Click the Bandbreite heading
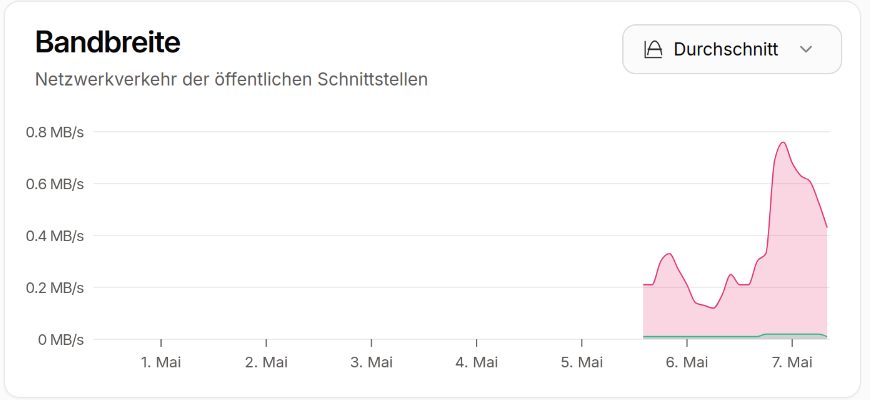 tap(108, 41)
